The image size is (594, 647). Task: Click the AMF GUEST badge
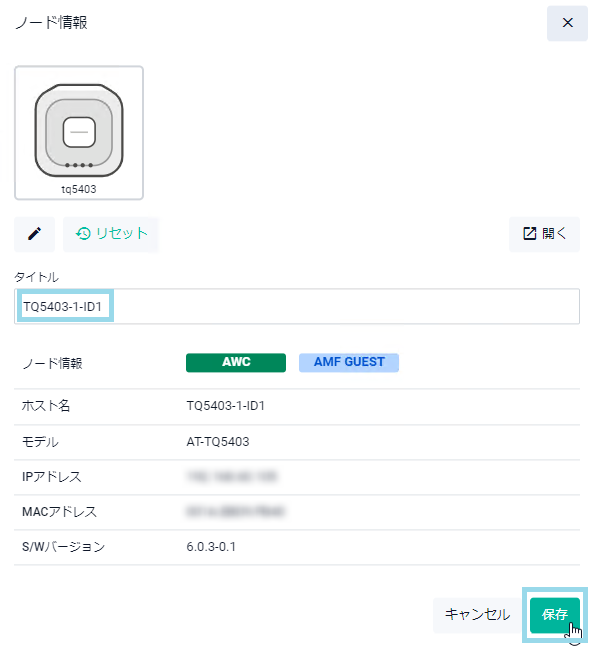[349, 362]
